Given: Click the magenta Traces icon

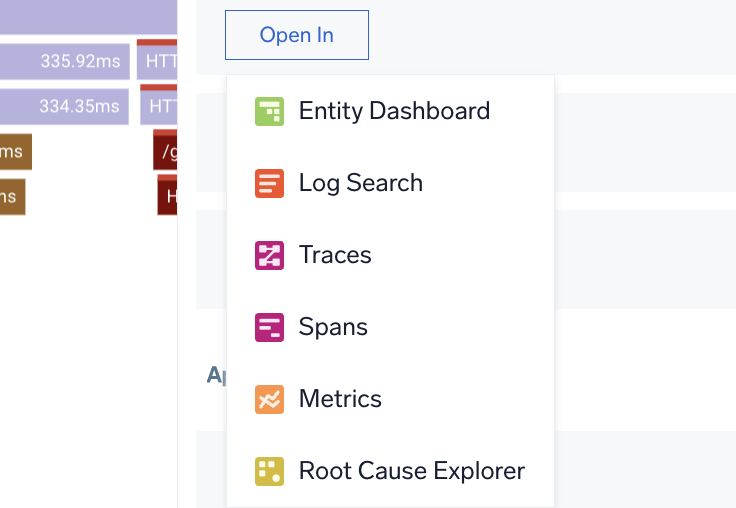Looking at the screenshot, I should pyautogui.click(x=269, y=255).
